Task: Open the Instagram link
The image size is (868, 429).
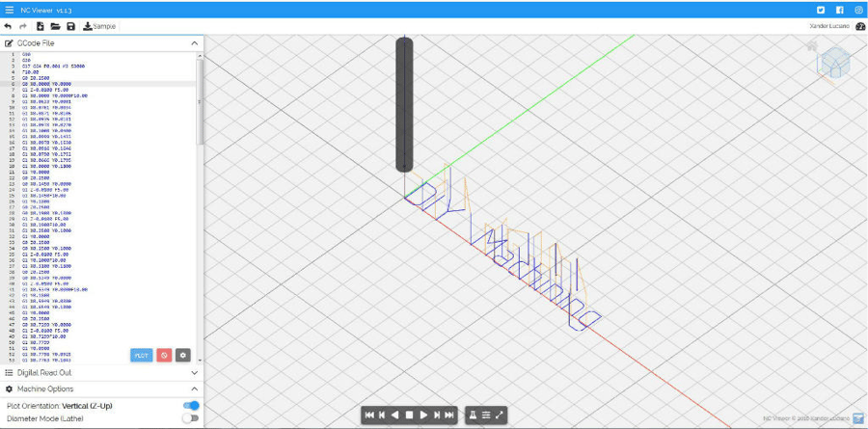Action: pos(858,10)
